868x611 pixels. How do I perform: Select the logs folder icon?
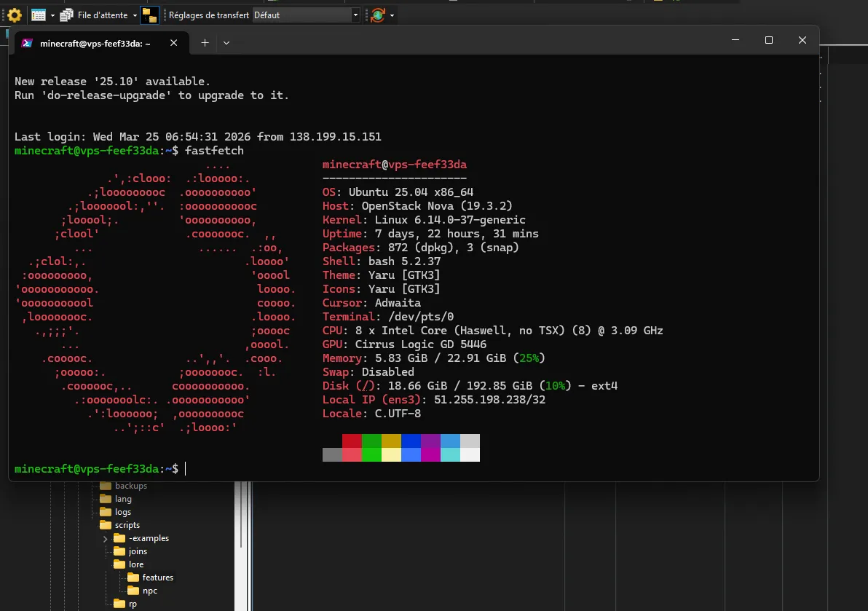tap(106, 512)
